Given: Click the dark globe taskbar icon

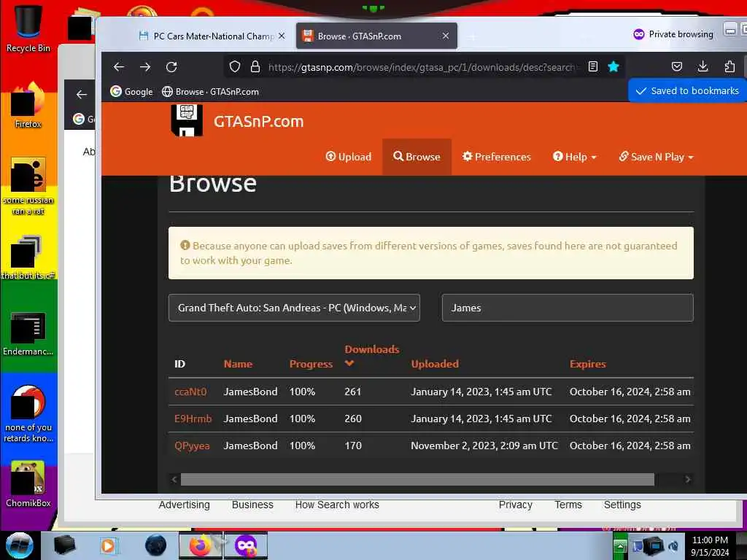Looking at the screenshot, I should 156,545.
